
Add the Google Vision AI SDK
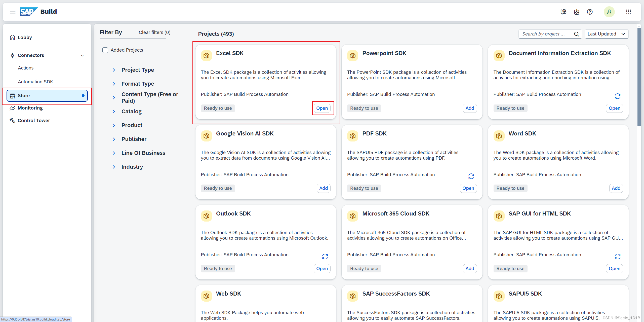pos(324,188)
